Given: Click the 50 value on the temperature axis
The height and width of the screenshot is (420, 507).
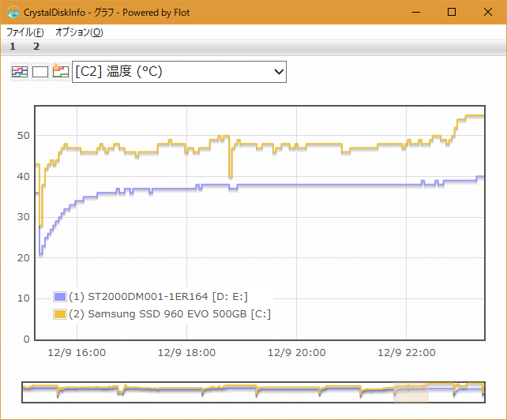Looking at the screenshot, I should pyautogui.click(x=23, y=136).
